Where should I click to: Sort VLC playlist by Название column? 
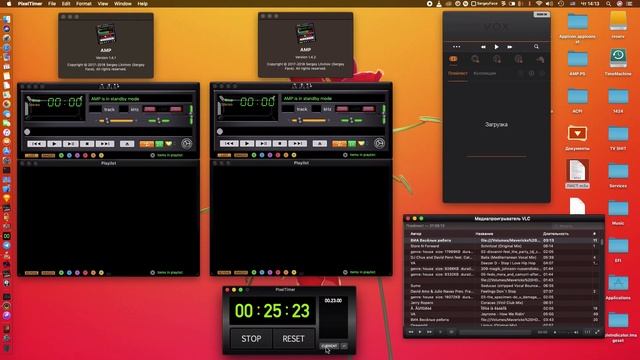484,234
